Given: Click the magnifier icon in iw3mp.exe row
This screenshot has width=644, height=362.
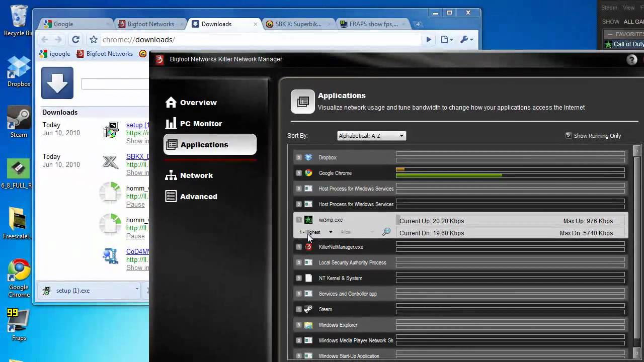Looking at the screenshot, I should tap(386, 232).
